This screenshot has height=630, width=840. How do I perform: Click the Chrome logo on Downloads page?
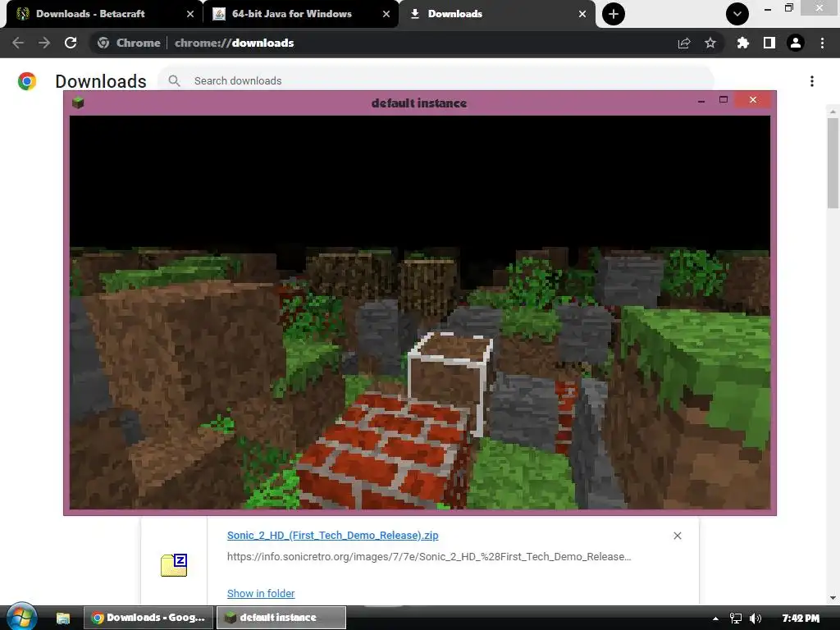pyautogui.click(x=27, y=81)
